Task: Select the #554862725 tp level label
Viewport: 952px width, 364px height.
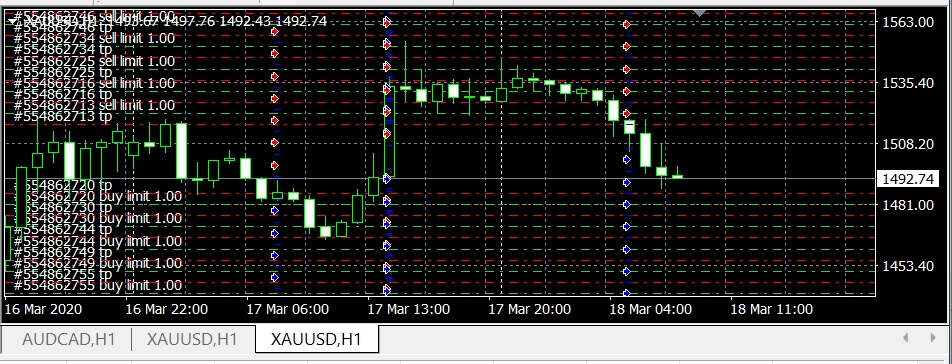Action: [63, 72]
